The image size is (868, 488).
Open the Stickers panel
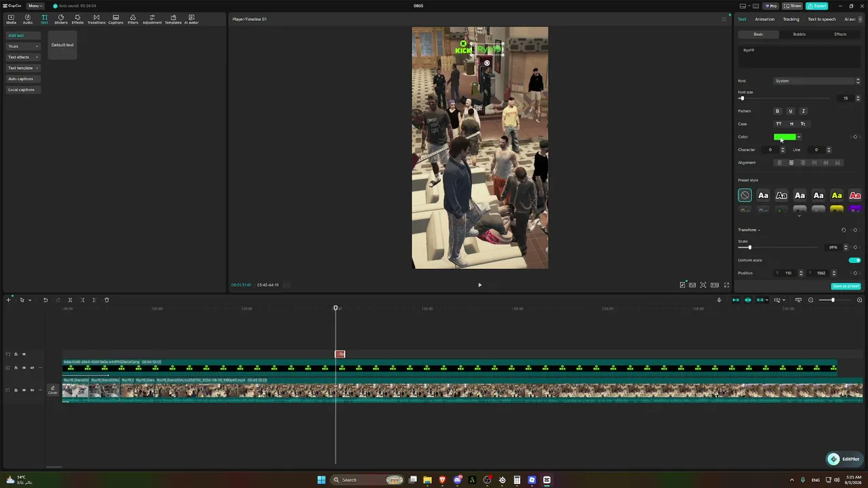61,19
